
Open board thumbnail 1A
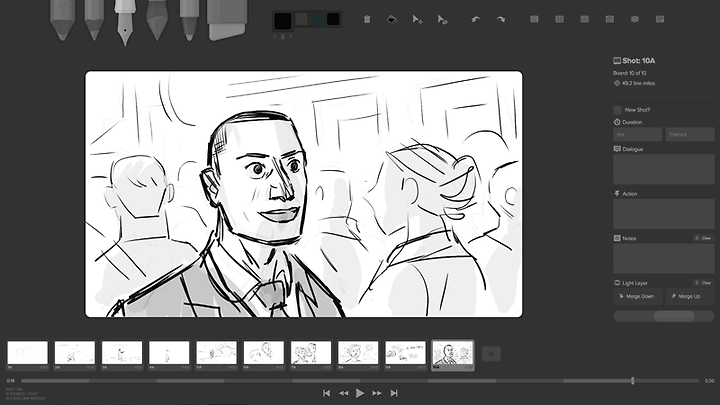coord(28,353)
